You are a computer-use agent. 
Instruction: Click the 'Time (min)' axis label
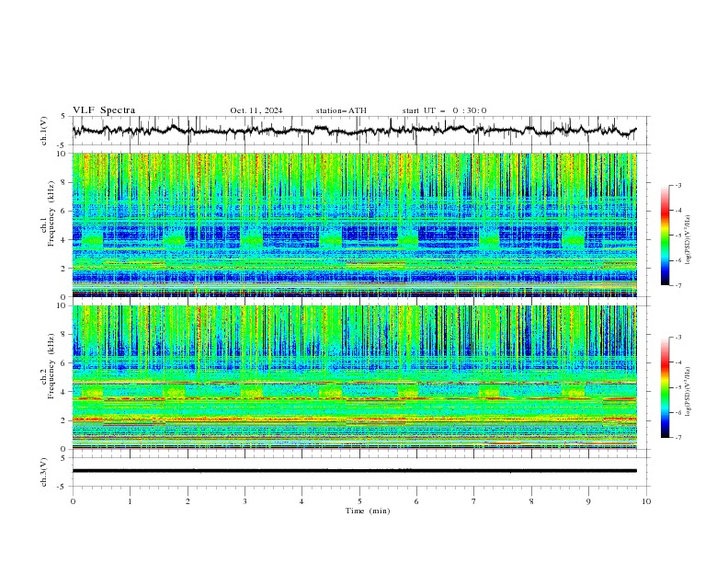click(368, 511)
